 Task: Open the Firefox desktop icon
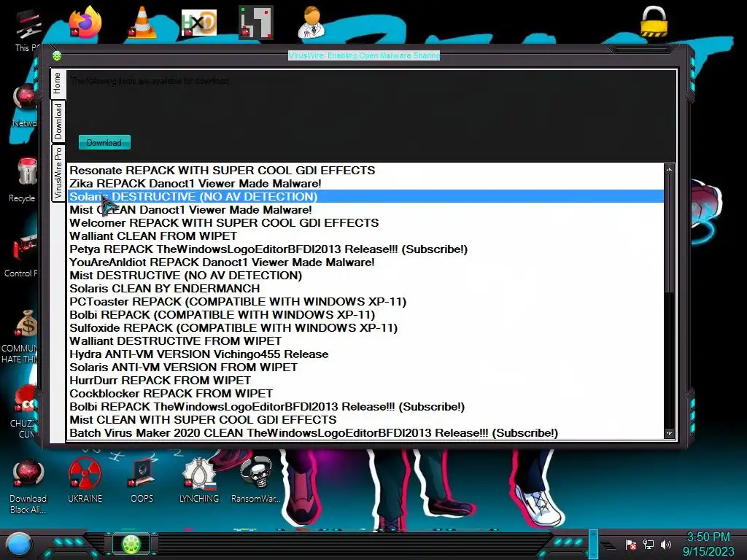click(x=85, y=23)
